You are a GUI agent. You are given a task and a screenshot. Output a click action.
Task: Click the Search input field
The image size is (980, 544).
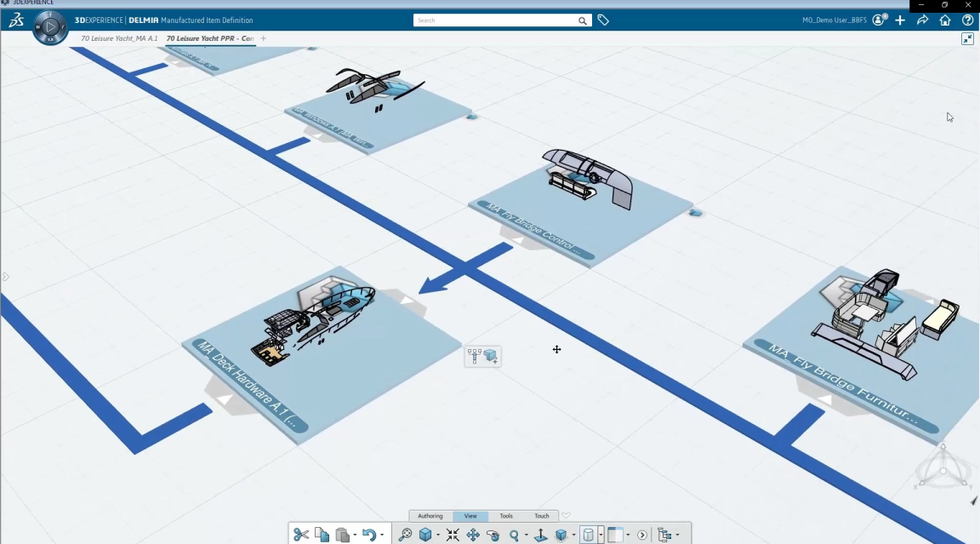point(495,20)
